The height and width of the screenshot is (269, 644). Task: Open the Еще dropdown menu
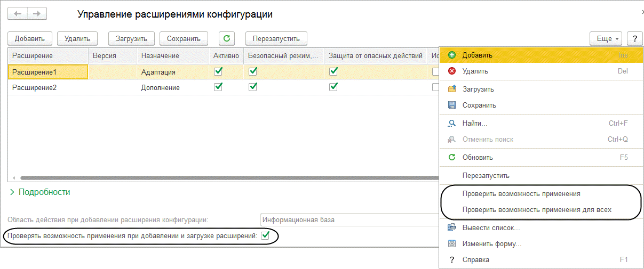607,38
